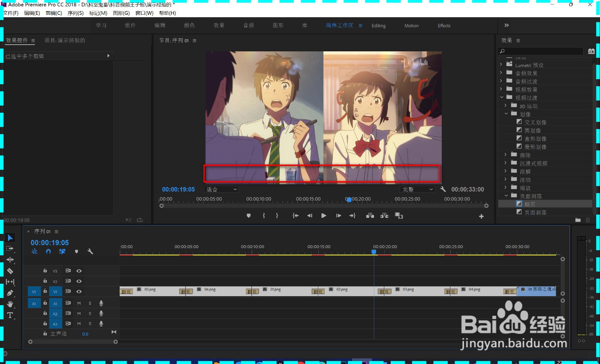The height and width of the screenshot is (364, 600).
Task: Solo the A2 audio track
Action: pos(90,313)
